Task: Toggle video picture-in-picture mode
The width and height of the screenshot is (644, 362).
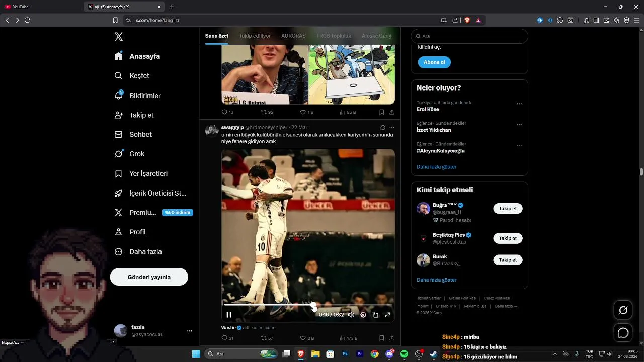Action: (x=375, y=315)
